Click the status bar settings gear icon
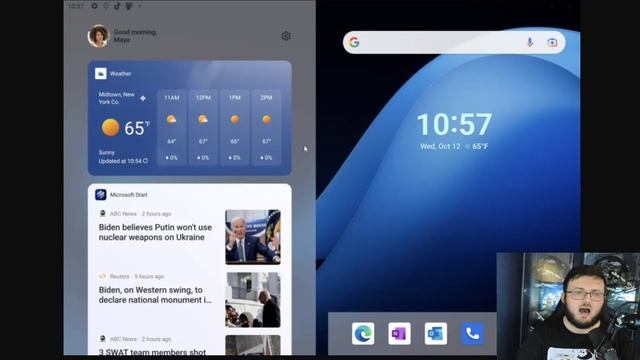640x360 pixels. pos(94,6)
